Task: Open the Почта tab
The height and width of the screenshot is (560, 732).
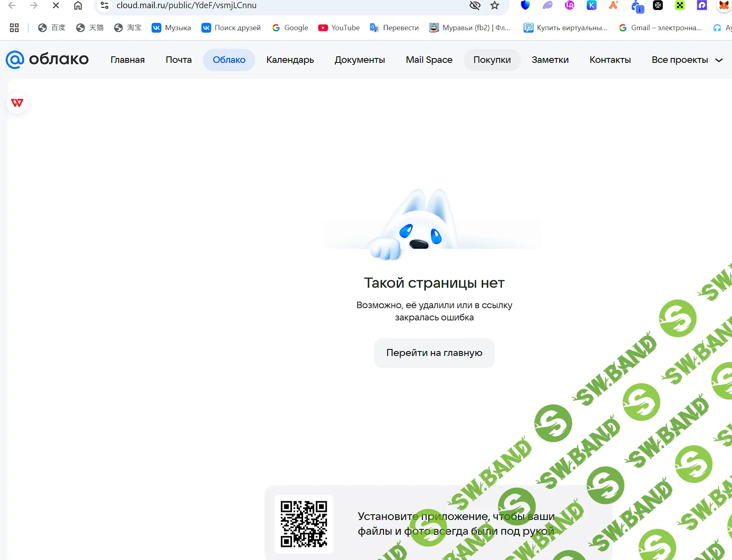Action: pyautogui.click(x=179, y=60)
